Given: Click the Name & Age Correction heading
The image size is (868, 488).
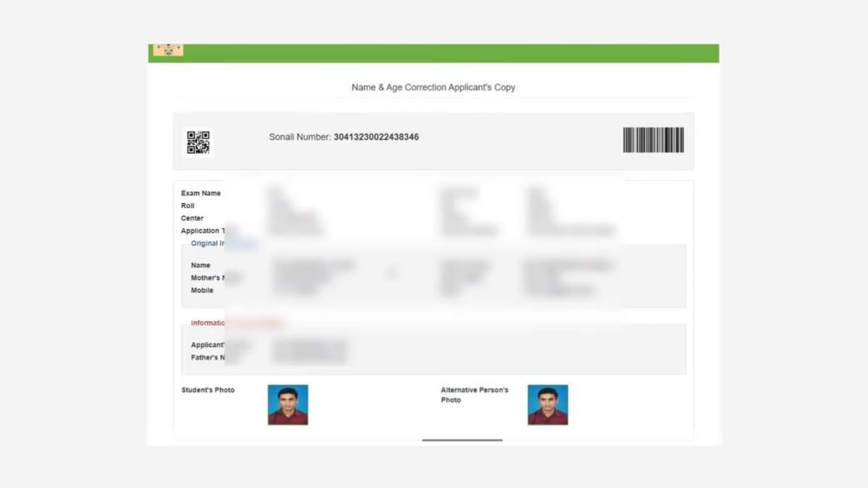Looking at the screenshot, I should tap(433, 87).
